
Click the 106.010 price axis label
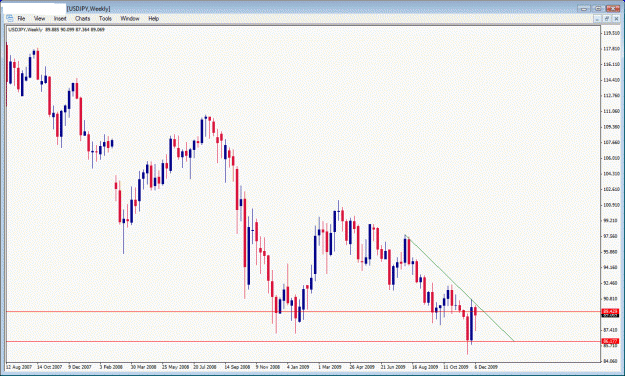click(x=611, y=158)
